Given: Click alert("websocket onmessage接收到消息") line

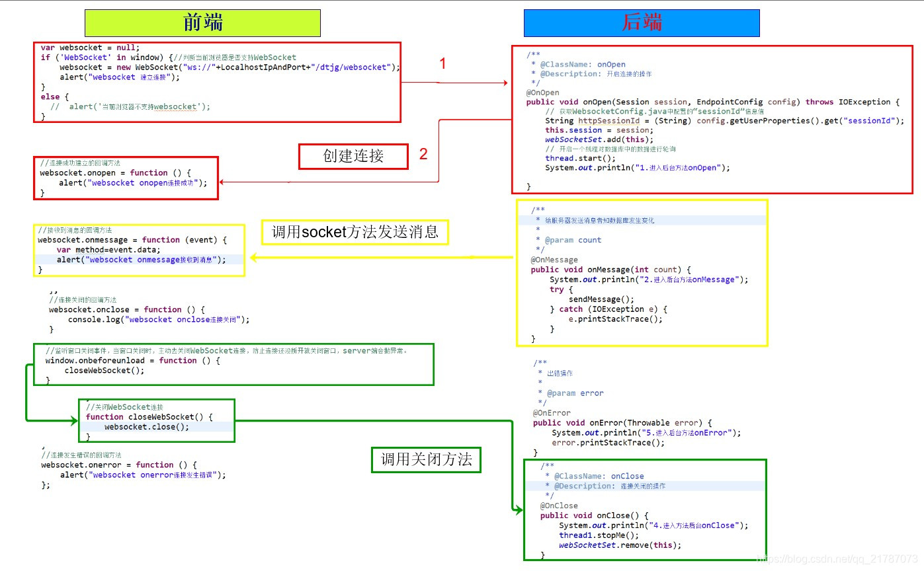Looking at the screenshot, I should tap(141, 260).
